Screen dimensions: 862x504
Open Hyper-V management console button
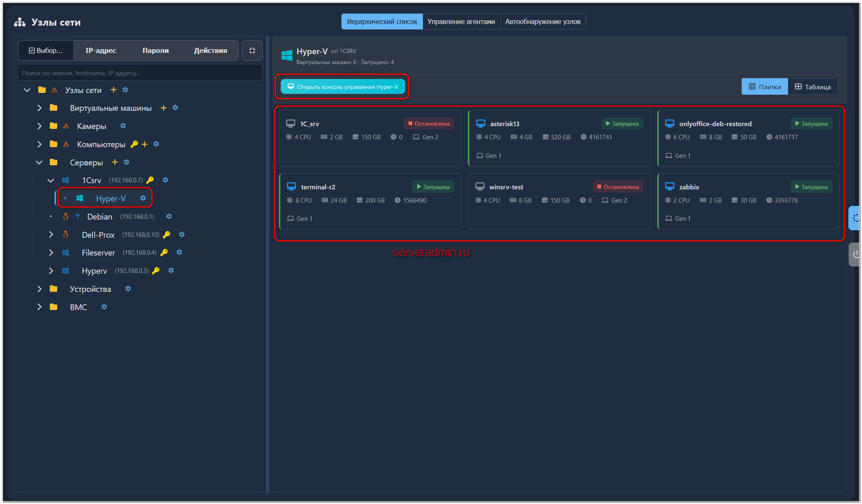343,87
